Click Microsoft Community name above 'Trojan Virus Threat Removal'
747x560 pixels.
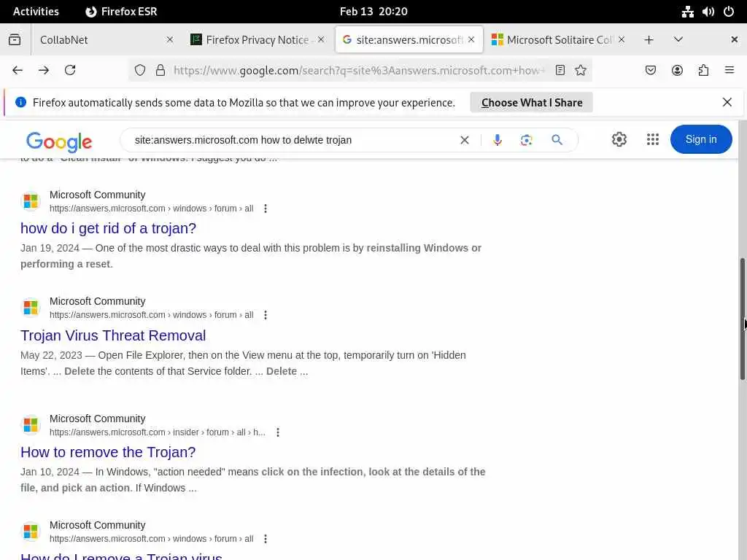click(97, 301)
